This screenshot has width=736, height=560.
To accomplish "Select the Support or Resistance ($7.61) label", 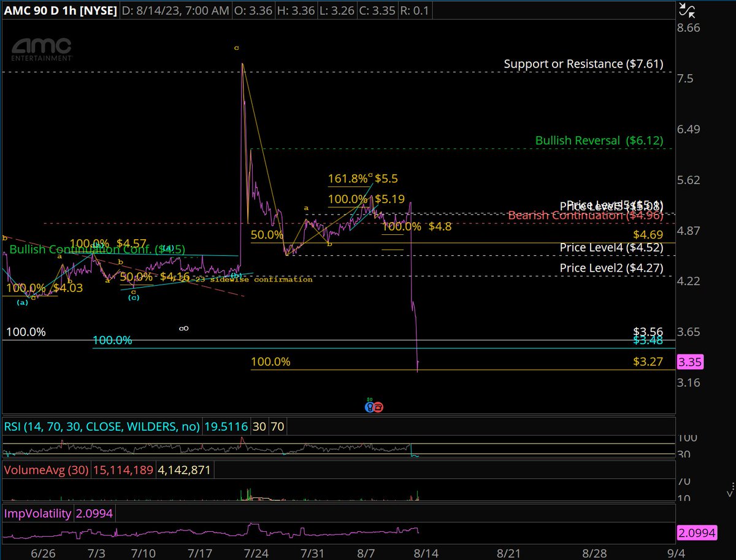I will [x=583, y=64].
